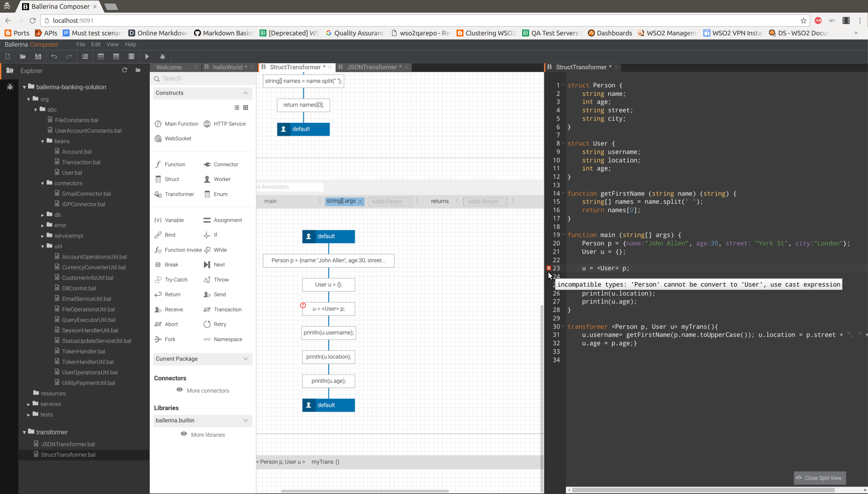Switch to the JSONTransformer tab
The height and width of the screenshot is (494, 868).
click(371, 67)
